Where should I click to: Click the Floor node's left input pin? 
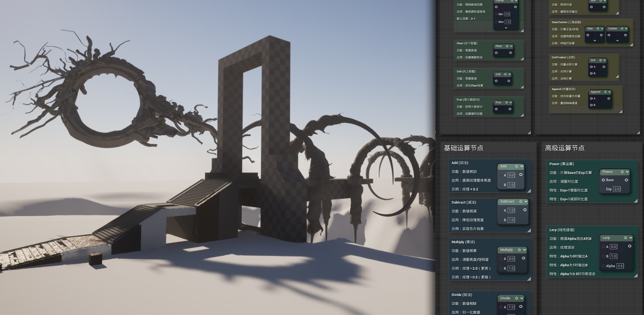coord(496,53)
